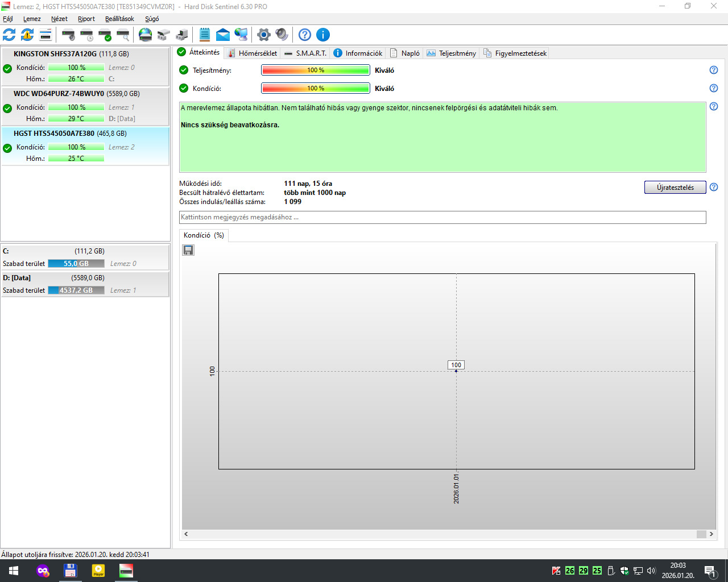728x582 pixels.
Task: Click the disk with green checkmark icon
Action: point(105,35)
